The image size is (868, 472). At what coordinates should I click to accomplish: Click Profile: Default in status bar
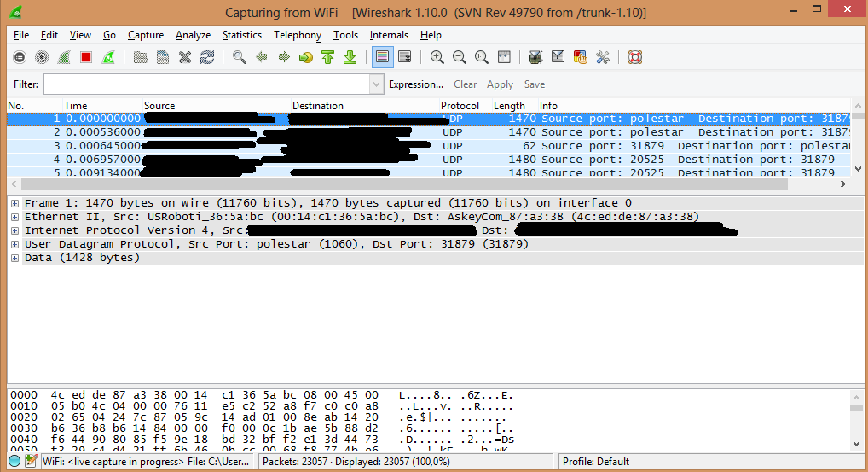click(596, 462)
